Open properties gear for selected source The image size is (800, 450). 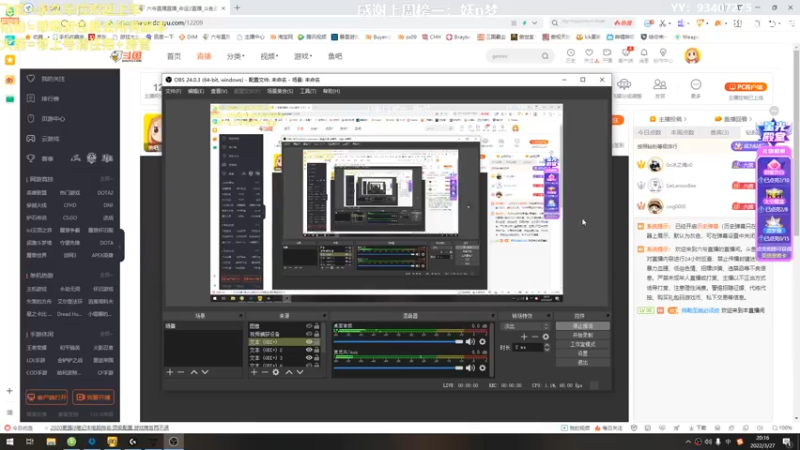[x=276, y=372]
